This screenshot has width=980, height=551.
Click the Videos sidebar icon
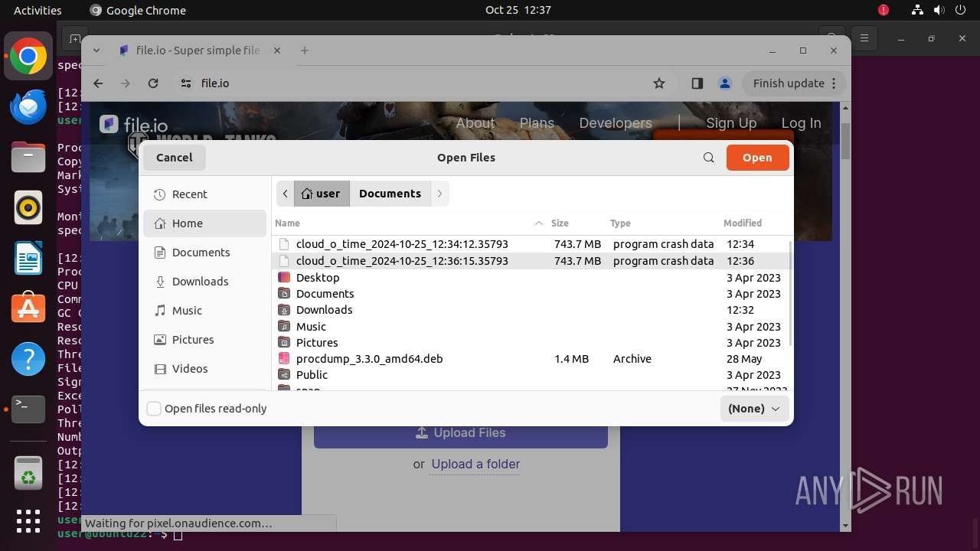tap(160, 369)
